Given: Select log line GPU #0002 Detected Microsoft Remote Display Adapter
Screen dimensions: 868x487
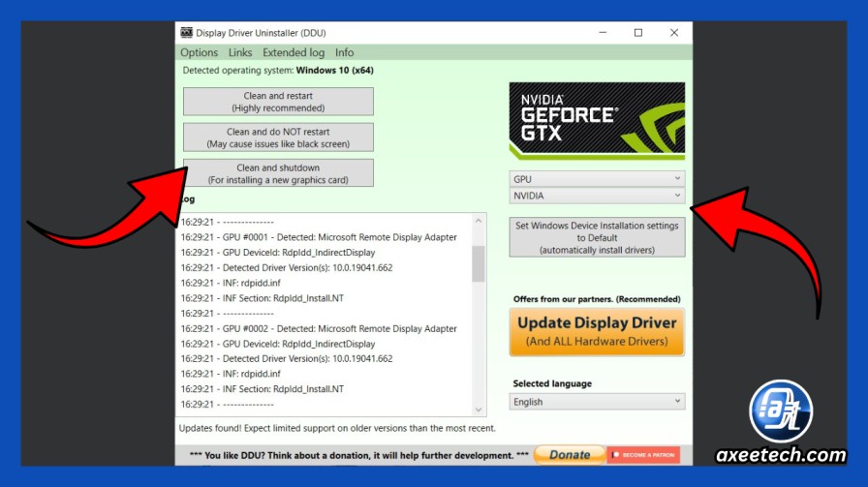Looking at the screenshot, I should click(319, 328).
